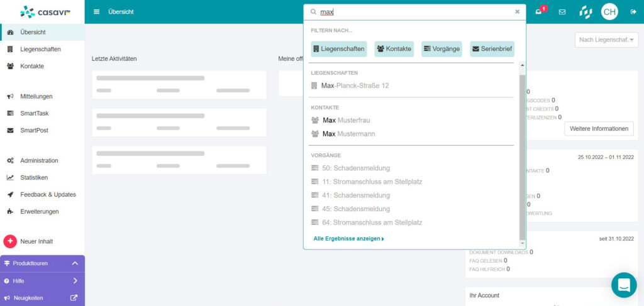The height and width of the screenshot is (306, 644).
Task: Open Administration in the sidebar
Action: coord(39,160)
